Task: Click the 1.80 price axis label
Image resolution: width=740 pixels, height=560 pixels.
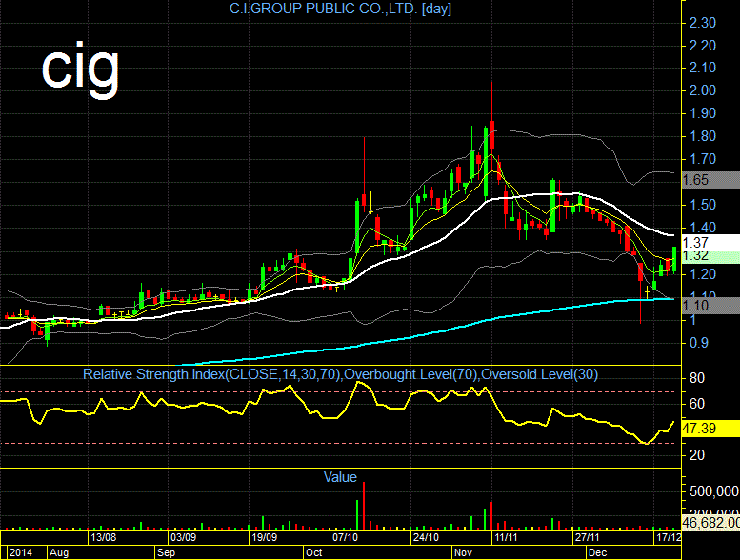Action: click(702, 136)
